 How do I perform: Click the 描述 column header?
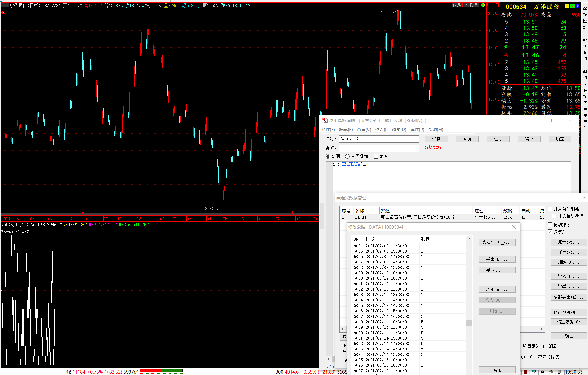(426, 211)
